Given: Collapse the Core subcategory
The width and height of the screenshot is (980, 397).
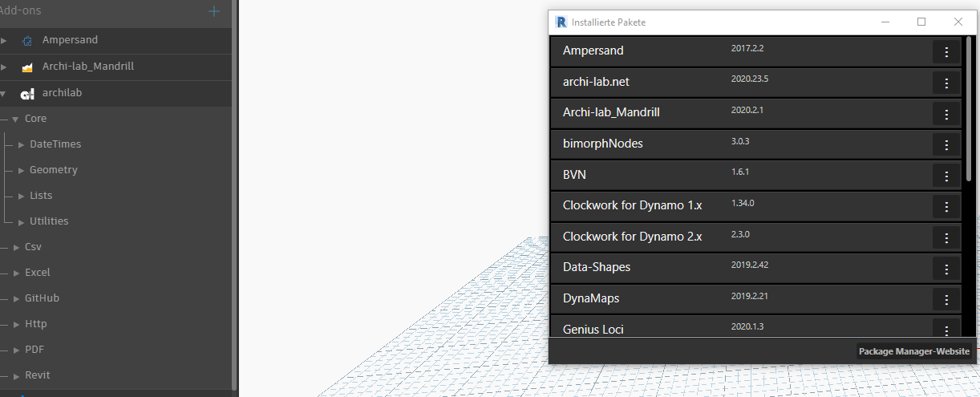Looking at the screenshot, I should click(x=14, y=119).
